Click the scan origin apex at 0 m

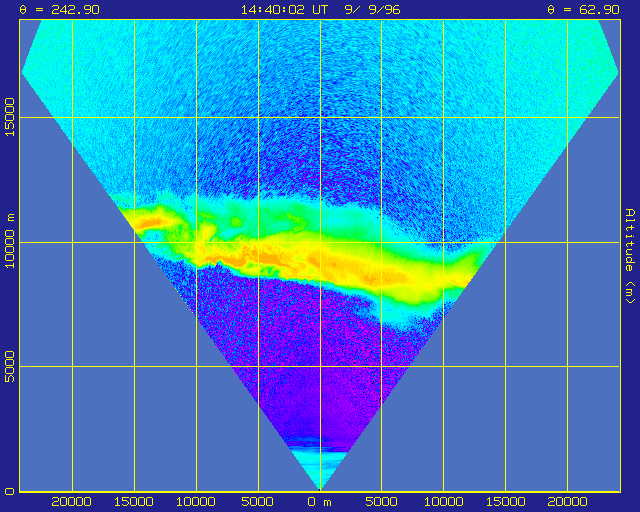coord(320,489)
